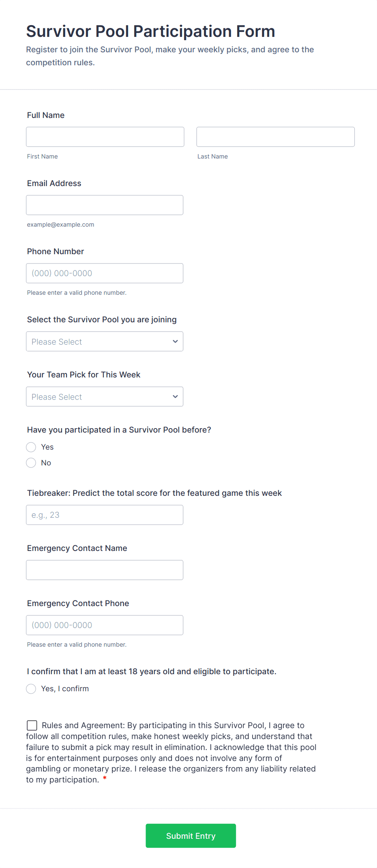Click the chevron arrow on Team Pick dropdown
Image resolution: width=377 pixels, height=868 pixels.
(x=175, y=396)
